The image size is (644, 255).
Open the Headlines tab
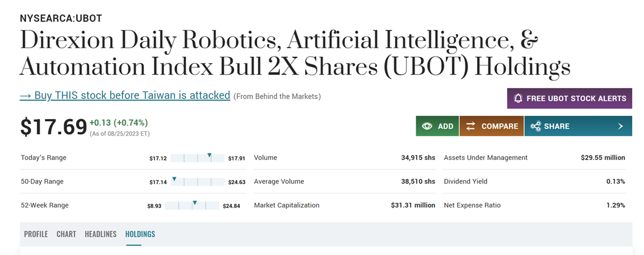click(x=101, y=234)
